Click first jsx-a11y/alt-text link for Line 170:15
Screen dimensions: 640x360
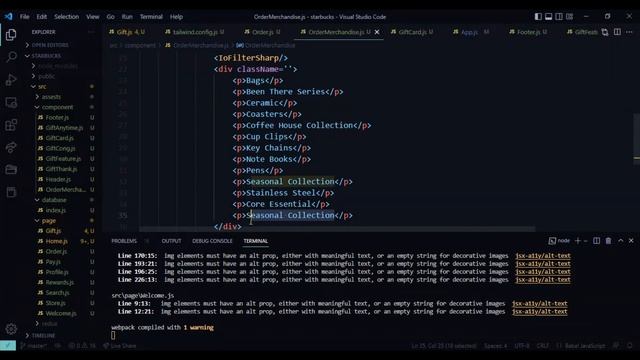pos(542,256)
